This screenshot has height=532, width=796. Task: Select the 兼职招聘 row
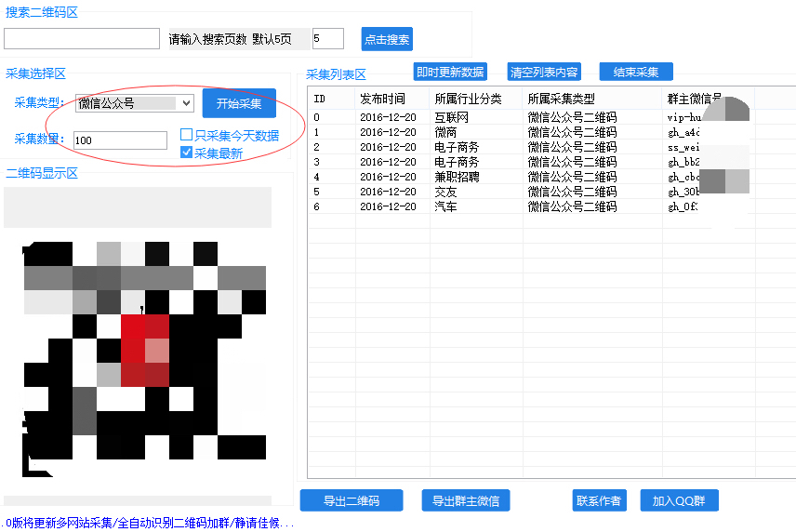point(551,177)
